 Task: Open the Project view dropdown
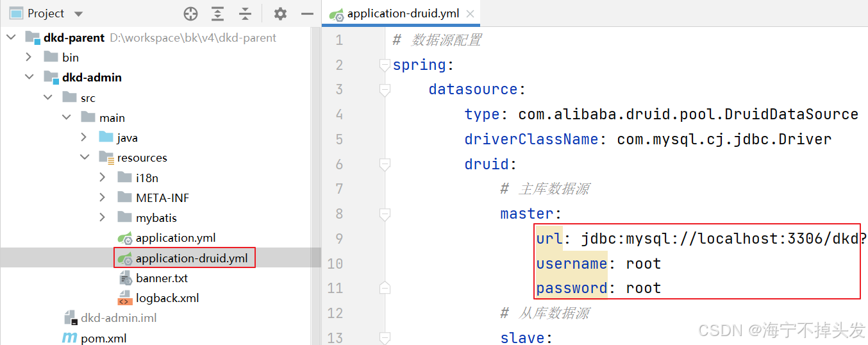click(x=78, y=13)
